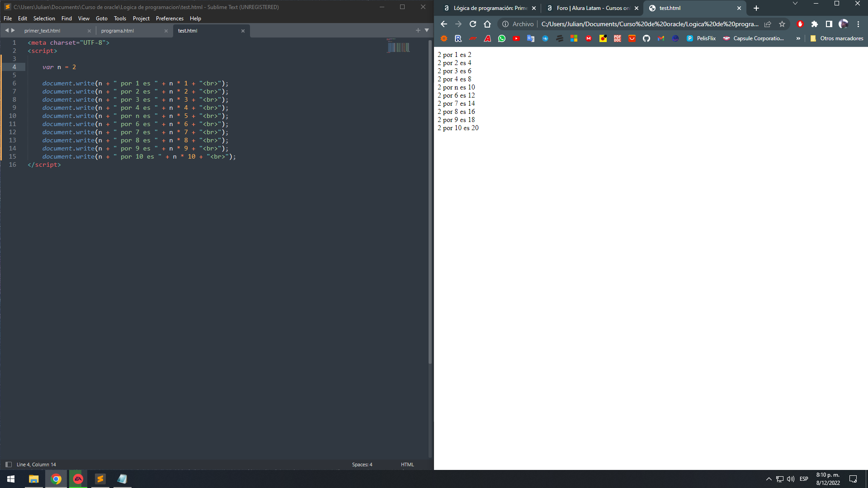Viewport: 868px width, 488px height.
Task: Open GitHub bookmark
Action: click(x=646, y=38)
